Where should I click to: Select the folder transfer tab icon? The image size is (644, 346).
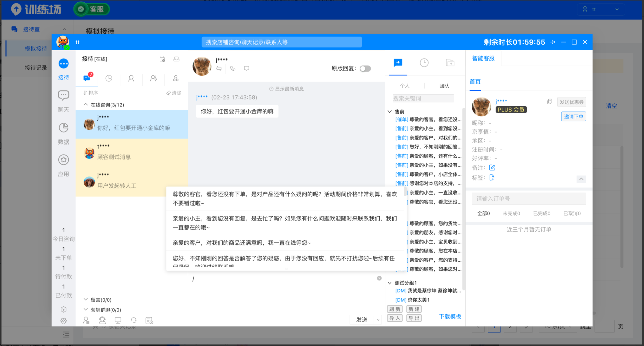point(450,63)
